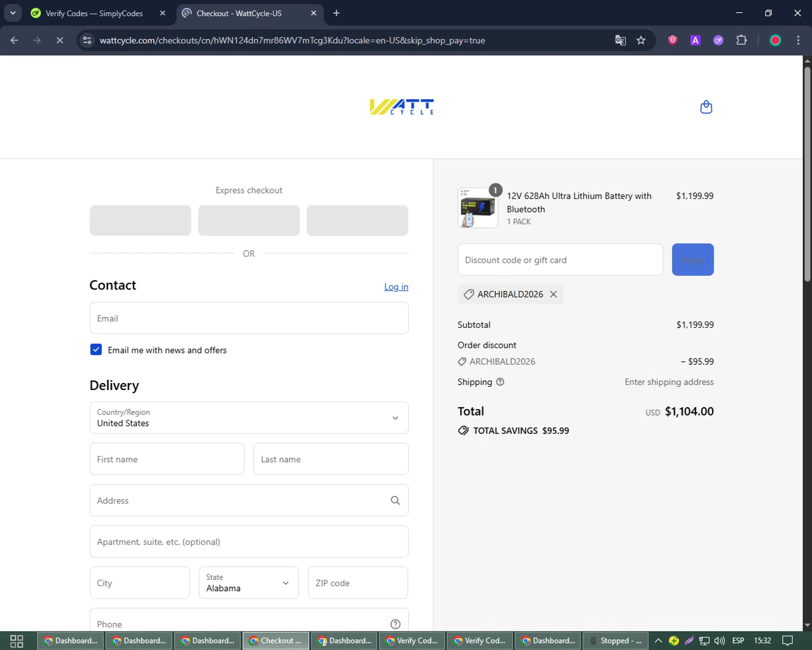Click the Address search magnifier icon
Image resolution: width=812 pixels, height=650 pixels.
click(395, 500)
